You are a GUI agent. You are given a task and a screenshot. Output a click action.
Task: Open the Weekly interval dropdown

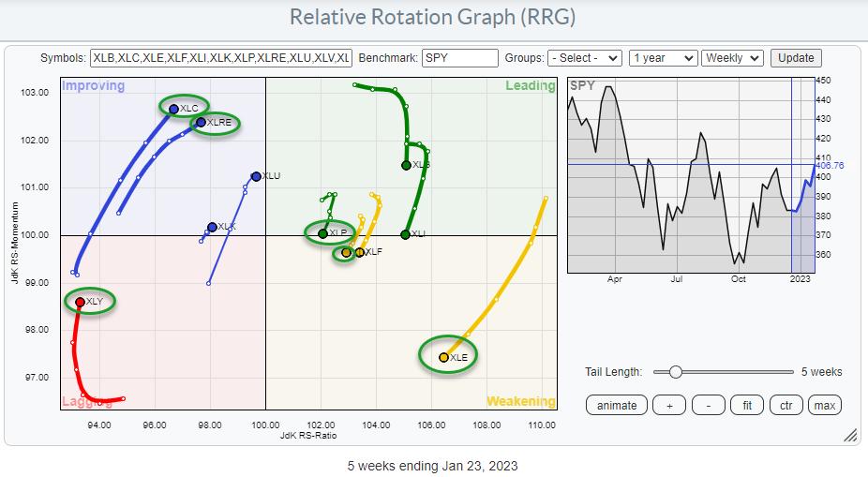click(x=733, y=58)
